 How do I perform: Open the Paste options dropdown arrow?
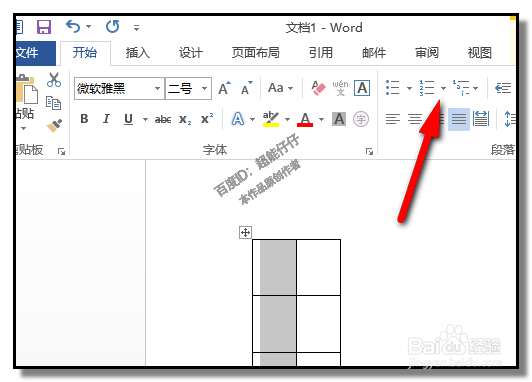[x=23, y=129]
